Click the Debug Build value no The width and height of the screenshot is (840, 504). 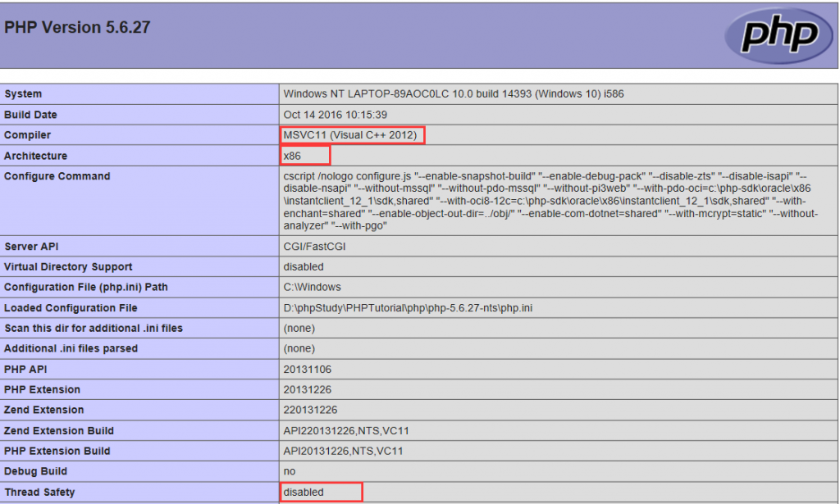point(290,472)
